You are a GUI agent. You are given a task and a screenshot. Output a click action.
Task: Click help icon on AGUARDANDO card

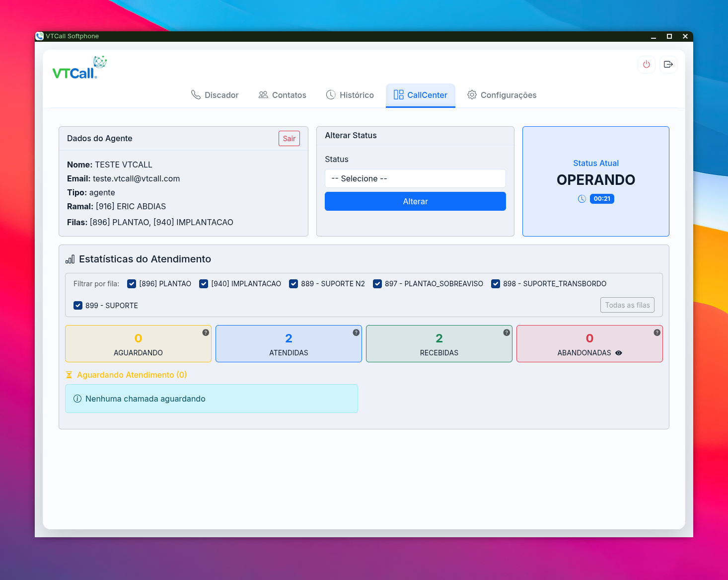point(206,332)
